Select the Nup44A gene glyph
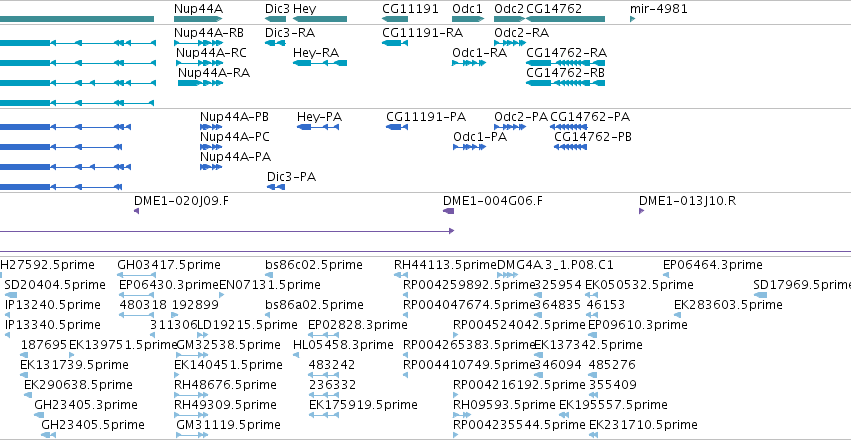 click(x=198, y=20)
